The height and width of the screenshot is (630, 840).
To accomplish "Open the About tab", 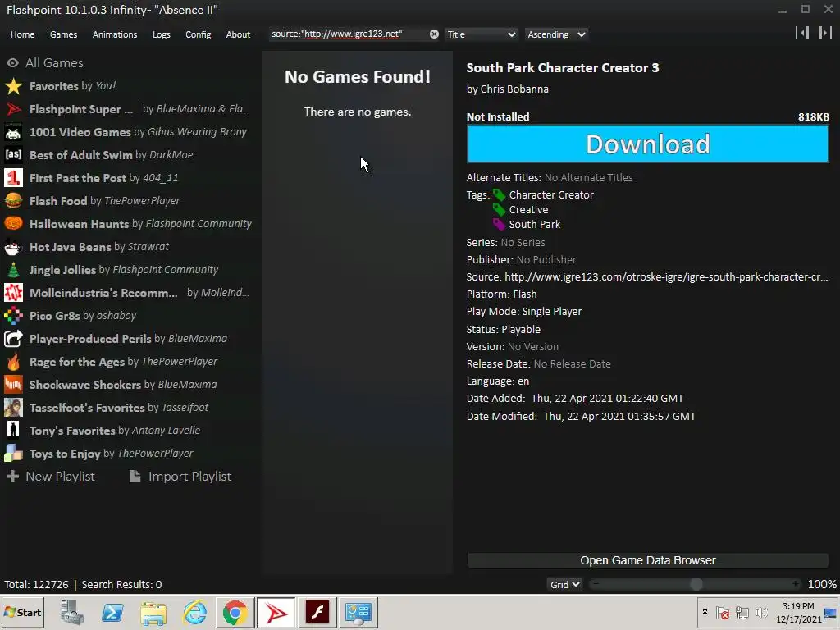I will tap(238, 34).
